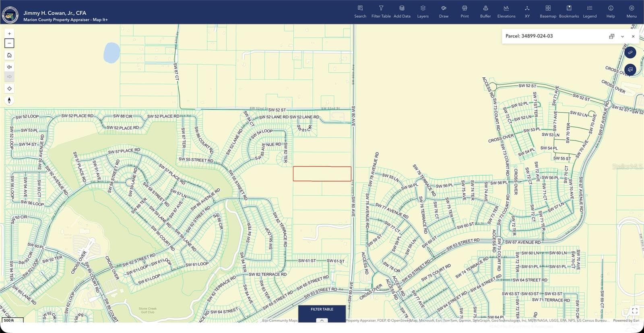The width and height of the screenshot is (644, 333).
Task: Open the Buffer tool
Action: coord(485,12)
